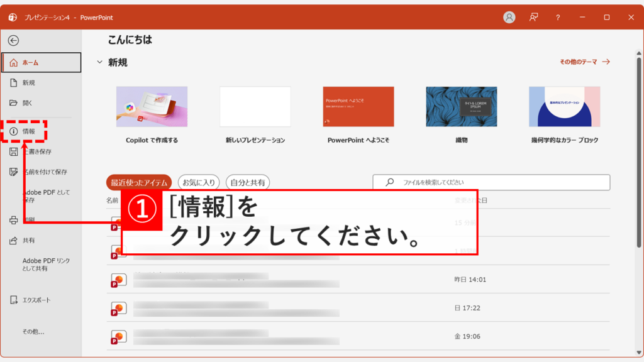Click the export icon beside エクスポート
The height and width of the screenshot is (362, 644).
(x=14, y=300)
